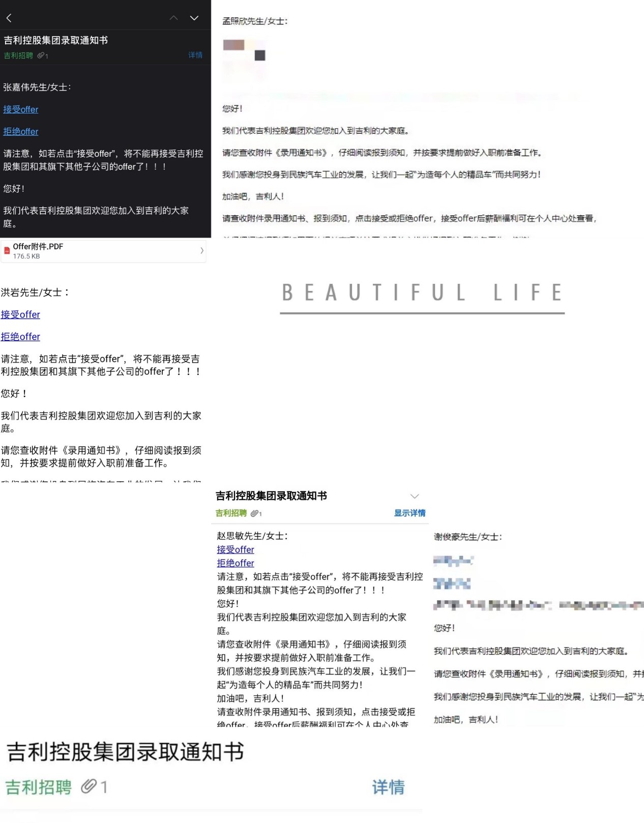Tap the back arrow in the dark email header
Viewport: 644px width, 823px height.
click(x=9, y=18)
